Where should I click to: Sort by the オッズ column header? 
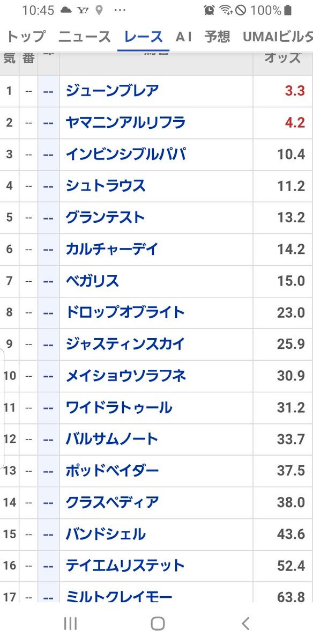click(282, 58)
